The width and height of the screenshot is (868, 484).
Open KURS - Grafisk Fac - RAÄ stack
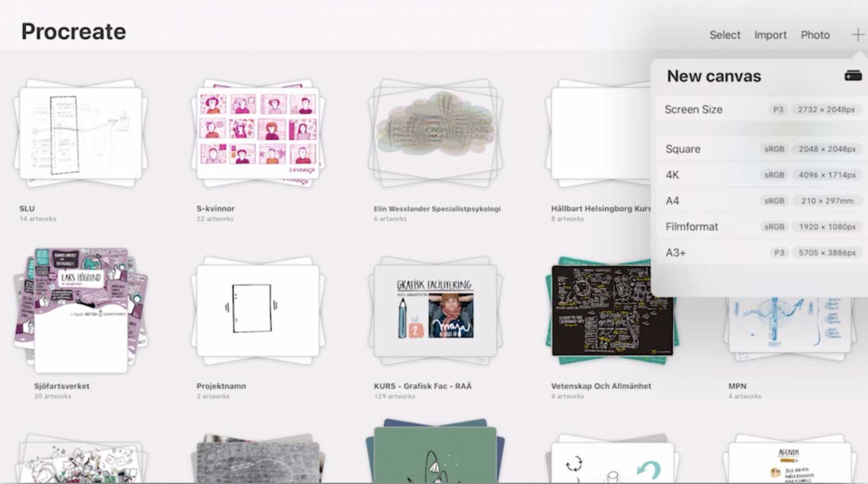tap(435, 310)
